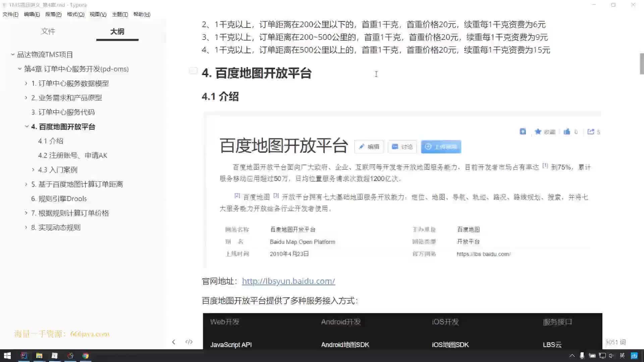Open the 帮助(H) menu
Viewport: 644px width, 362px height.
click(142, 14)
